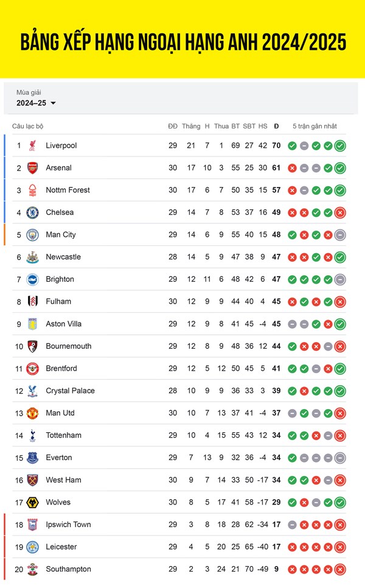The height and width of the screenshot is (588, 365).
Task: Open the 2024–25 season dropdown
Action: pos(36,103)
